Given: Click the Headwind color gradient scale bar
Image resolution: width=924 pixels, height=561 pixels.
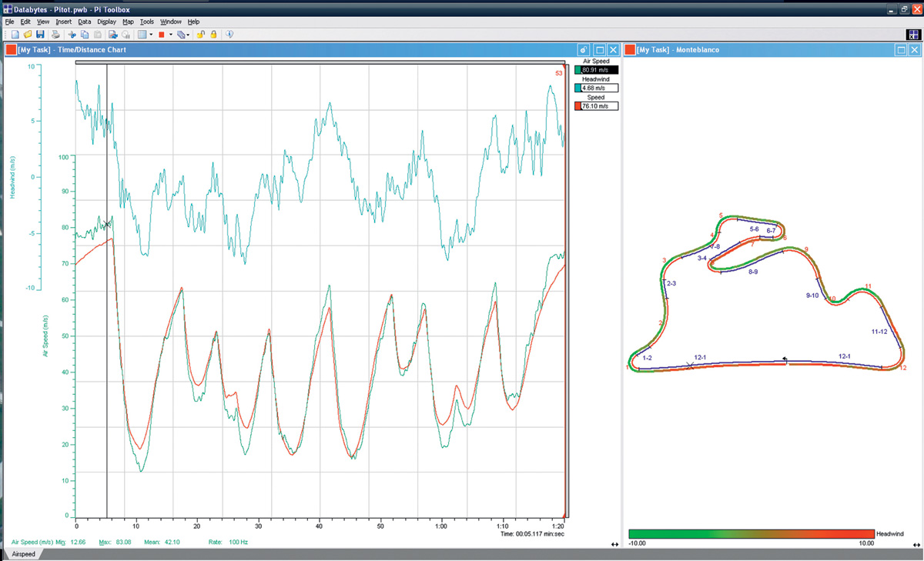Looking at the screenshot, I should [751, 533].
